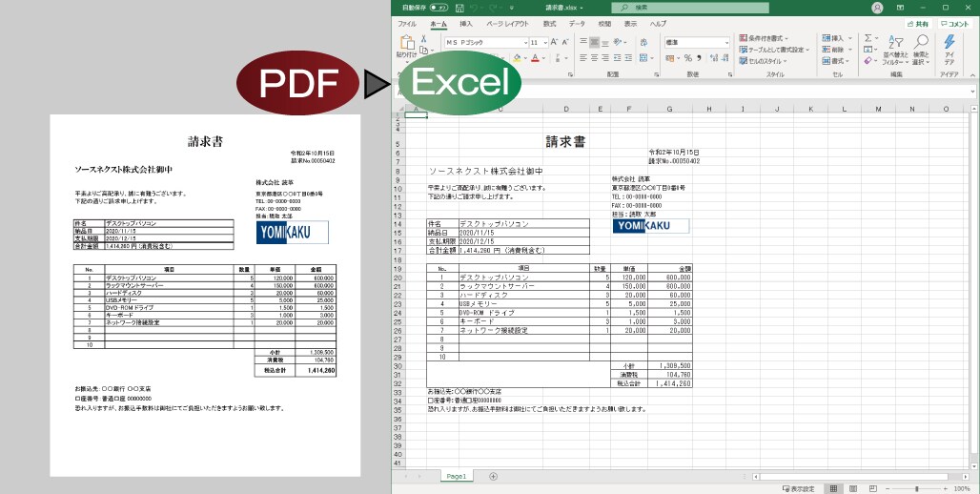980x494 pixels.
Task: Open the File tab
Action: point(407,24)
